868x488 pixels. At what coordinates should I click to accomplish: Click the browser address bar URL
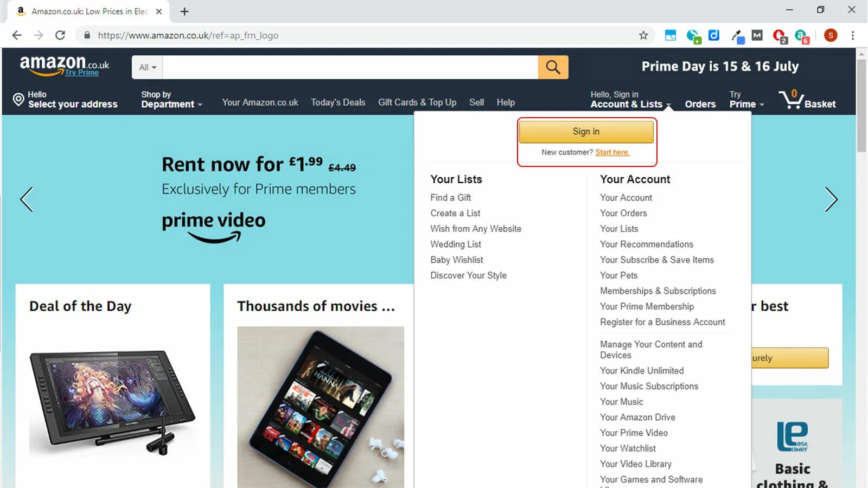tap(188, 35)
